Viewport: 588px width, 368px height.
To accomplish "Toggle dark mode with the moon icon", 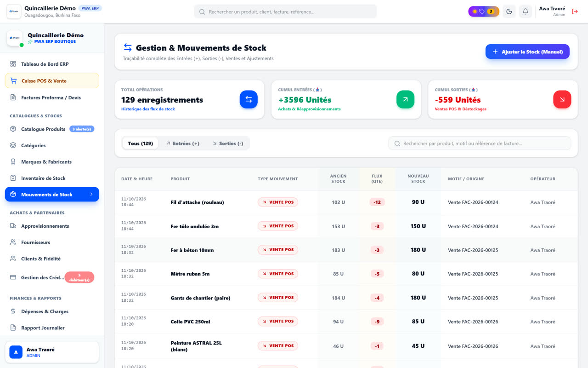I will 509,11.
